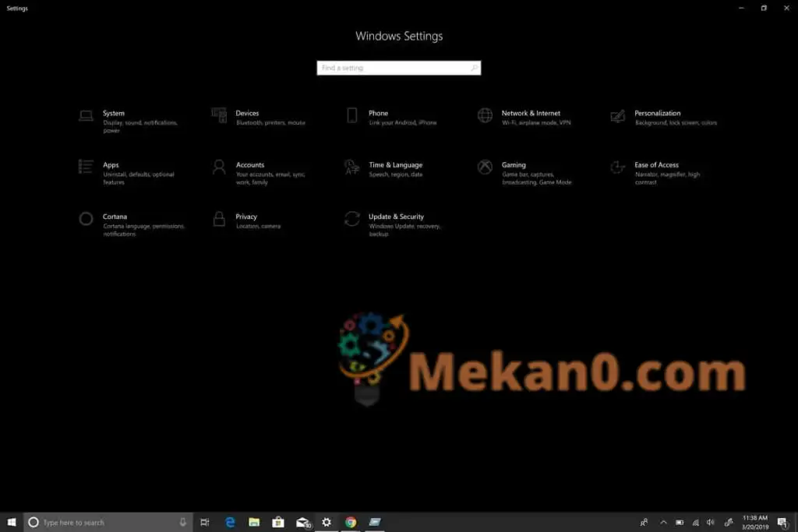Viewport: 798px width, 532px height.
Task: Launch Google Chrome from the taskbar
Action: 351,523
